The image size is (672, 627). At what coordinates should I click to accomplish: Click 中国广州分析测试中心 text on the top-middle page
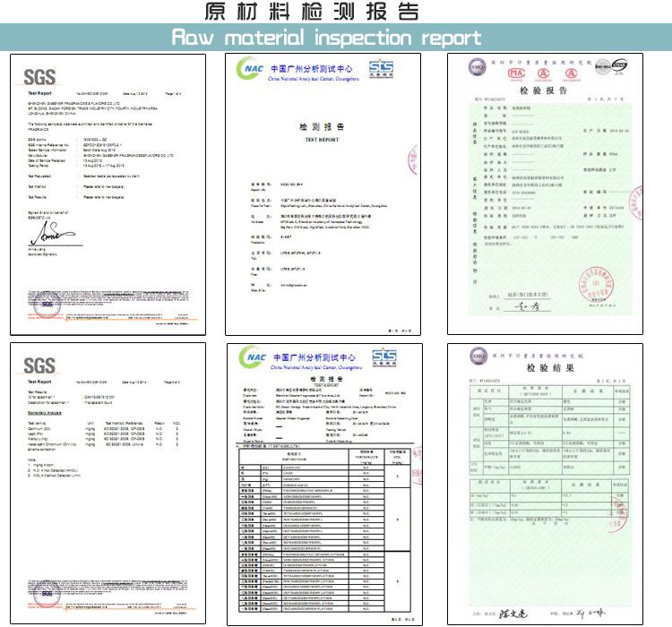(312, 69)
